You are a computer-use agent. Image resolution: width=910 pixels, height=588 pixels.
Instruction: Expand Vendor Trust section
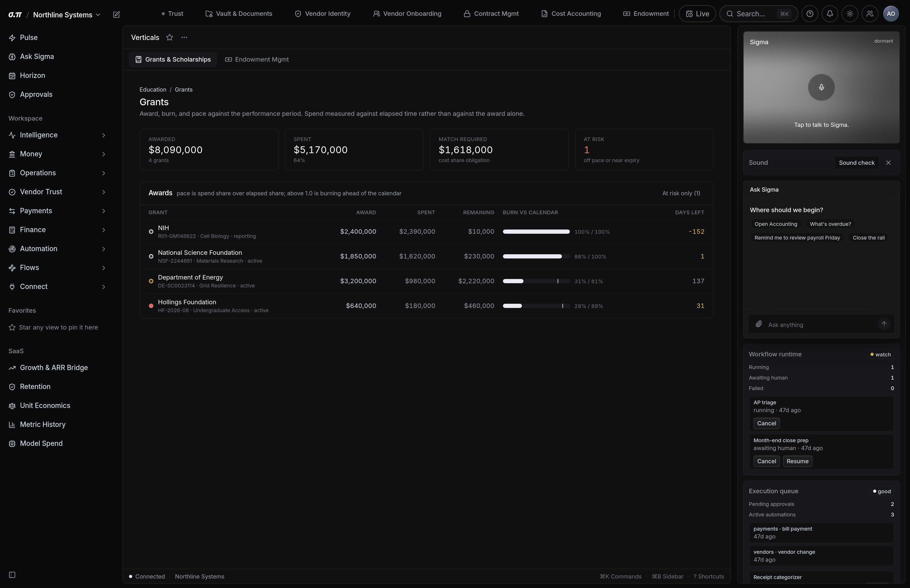pos(57,192)
